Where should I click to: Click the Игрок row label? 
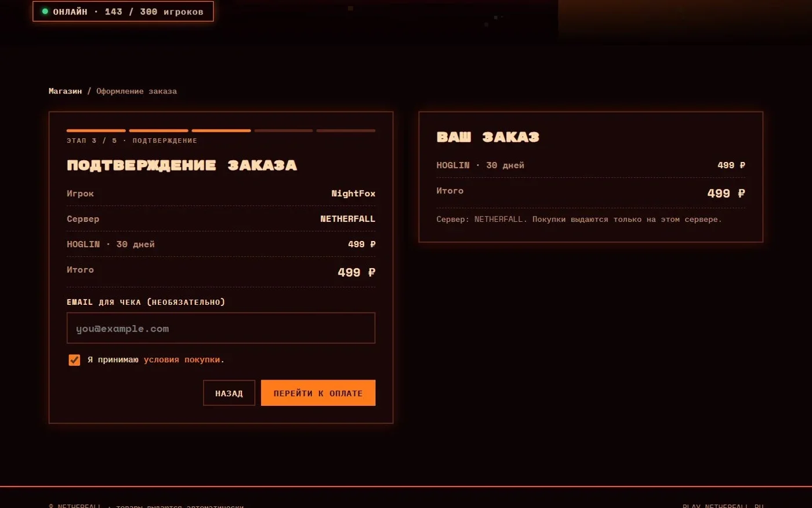(x=80, y=193)
